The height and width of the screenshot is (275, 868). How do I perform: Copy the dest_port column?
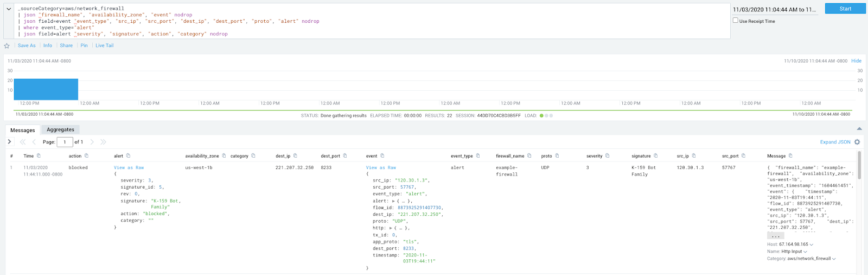345,156
